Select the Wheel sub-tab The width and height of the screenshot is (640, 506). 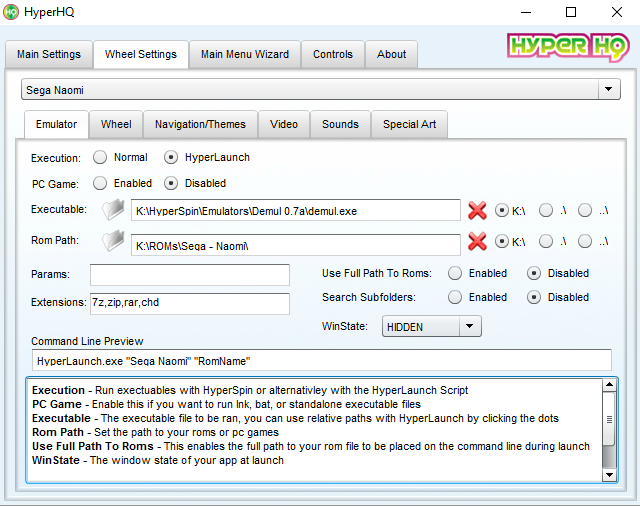coord(116,124)
